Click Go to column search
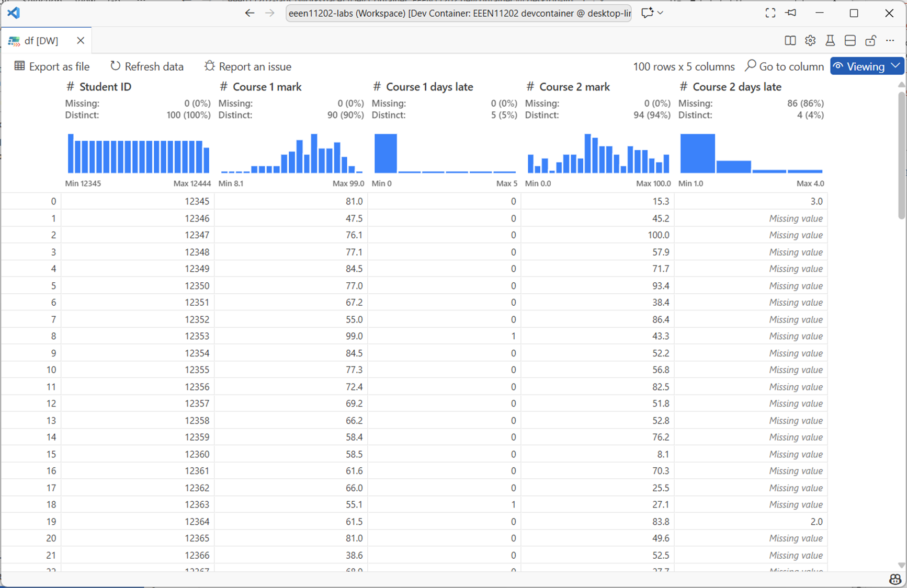The image size is (907, 588). (785, 66)
